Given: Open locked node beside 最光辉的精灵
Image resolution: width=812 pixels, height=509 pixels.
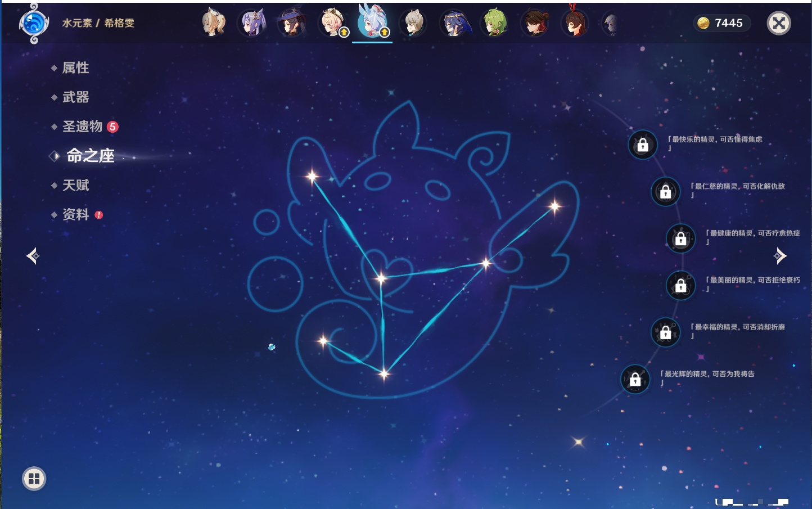Looking at the screenshot, I should (635, 379).
